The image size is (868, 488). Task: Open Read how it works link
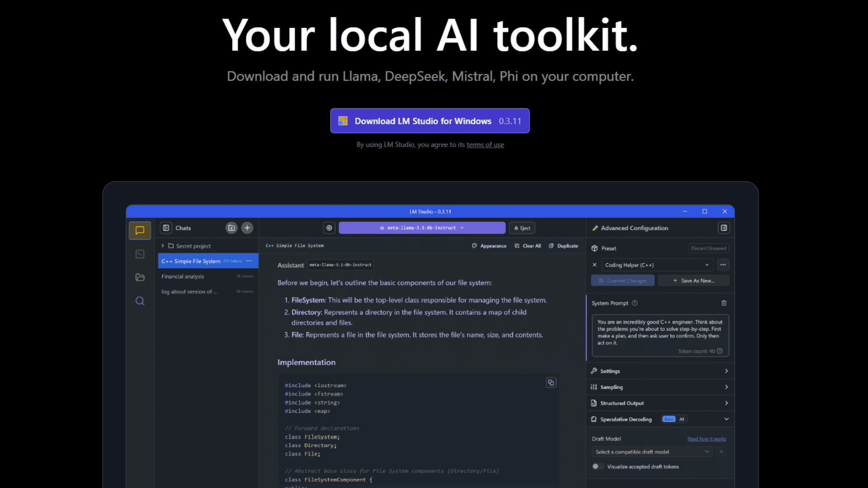coord(707,439)
